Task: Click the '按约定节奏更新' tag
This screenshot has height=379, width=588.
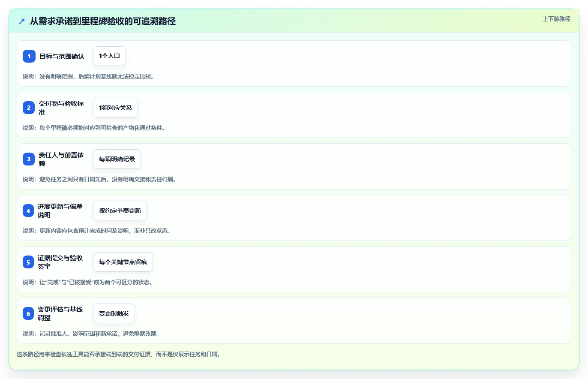Action: [120, 211]
